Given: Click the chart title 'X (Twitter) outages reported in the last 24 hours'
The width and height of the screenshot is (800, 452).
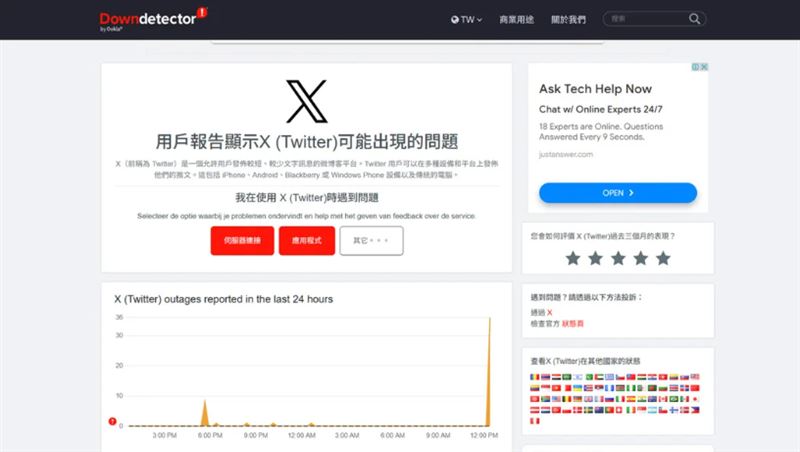Looking at the screenshot, I should [223, 299].
